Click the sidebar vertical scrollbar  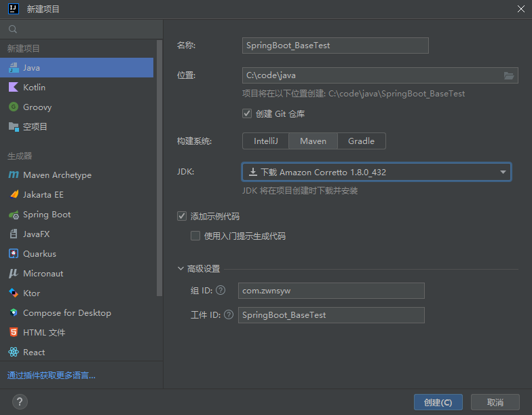point(159,168)
